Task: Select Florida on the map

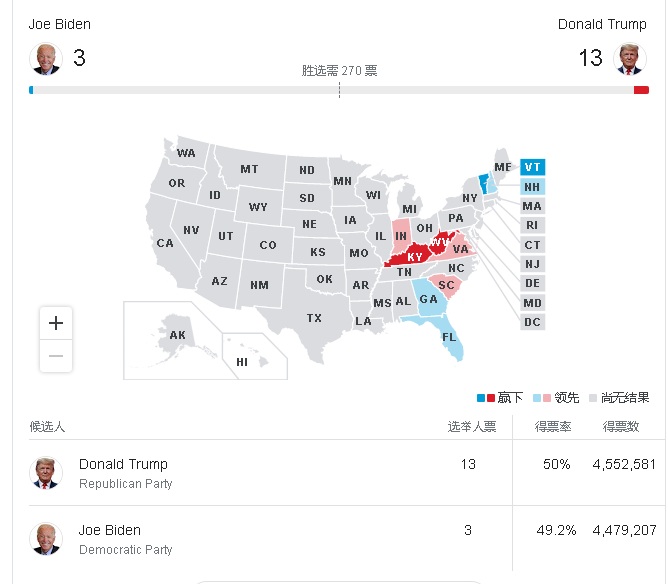Action: pyautogui.click(x=449, y=337)
